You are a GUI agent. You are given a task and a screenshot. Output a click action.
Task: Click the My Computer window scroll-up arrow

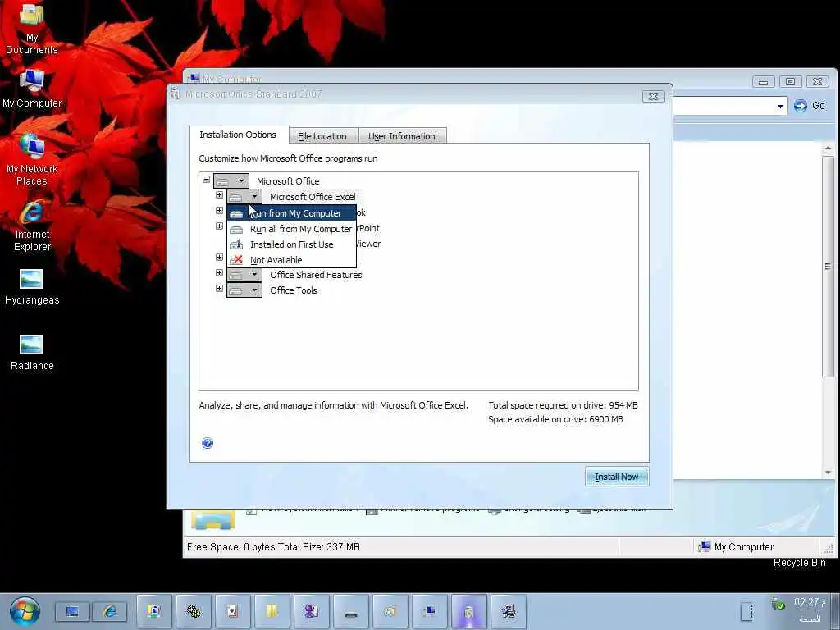pos(829,148)
